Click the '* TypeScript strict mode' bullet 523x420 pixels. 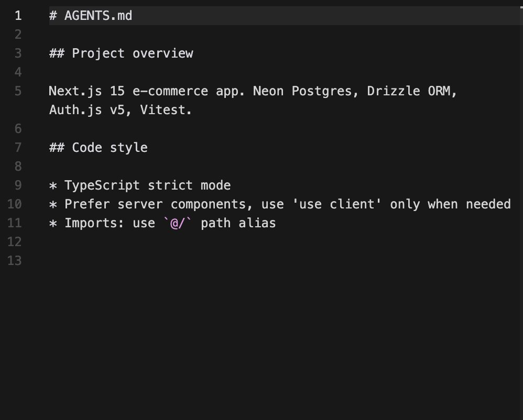(140, 185)
